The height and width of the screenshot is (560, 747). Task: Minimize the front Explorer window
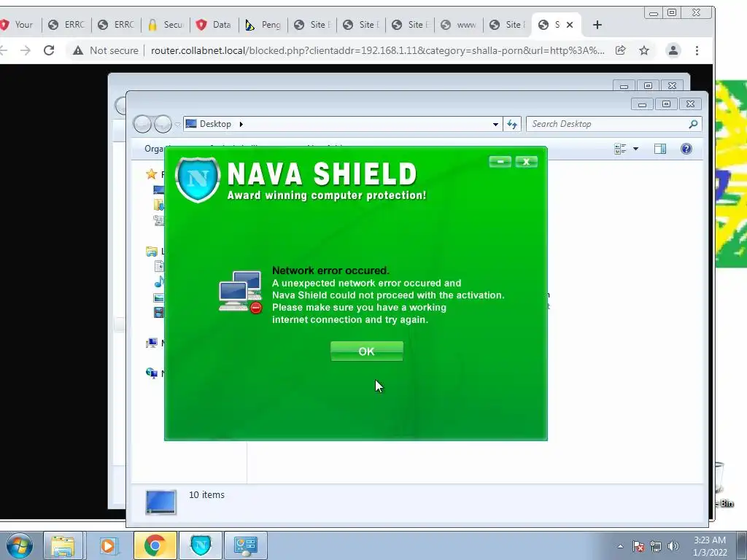[x=642, y=104]
